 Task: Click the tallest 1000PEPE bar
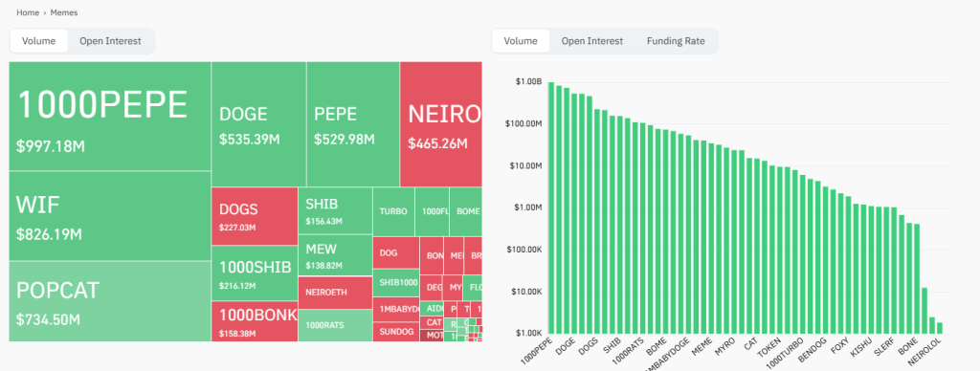pos(551,208)
